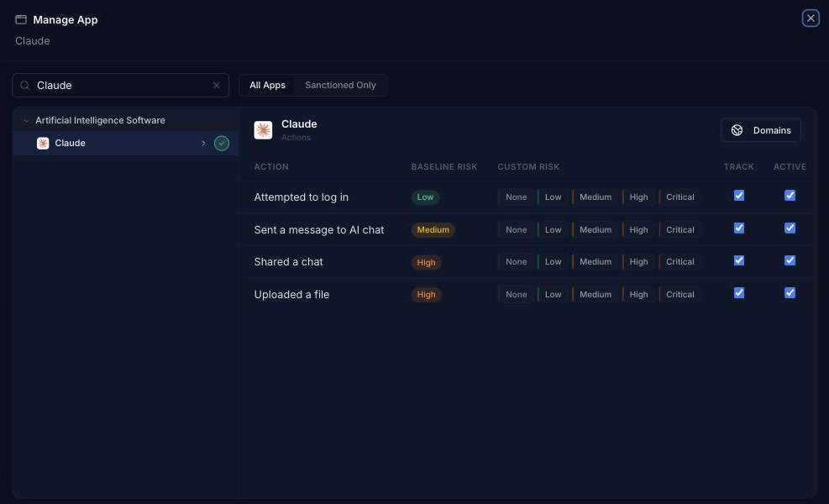Select the Claude app in the tree

(x=125, y=144)
